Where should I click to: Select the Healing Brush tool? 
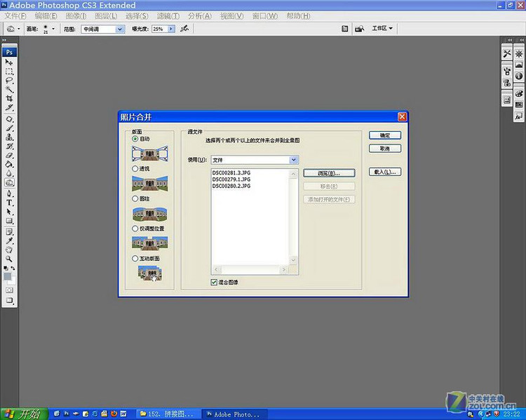click(9, 119)
